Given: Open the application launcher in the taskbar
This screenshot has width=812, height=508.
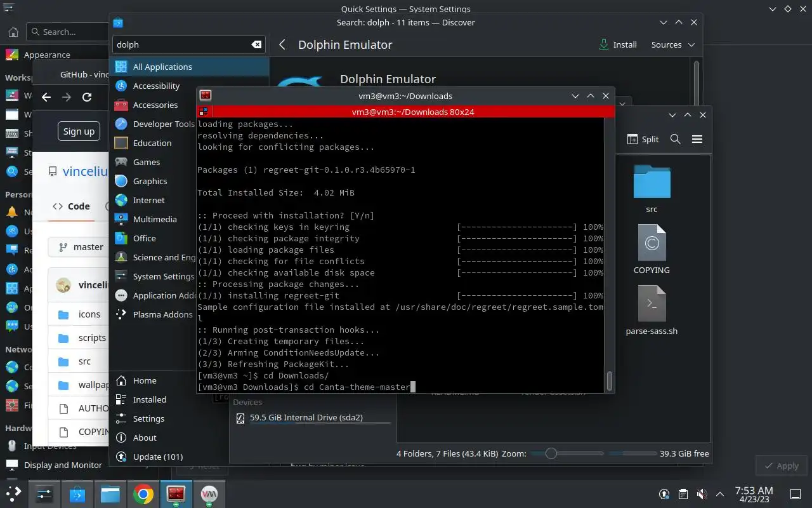Looking at the screenshot, I should pos(14,493).
